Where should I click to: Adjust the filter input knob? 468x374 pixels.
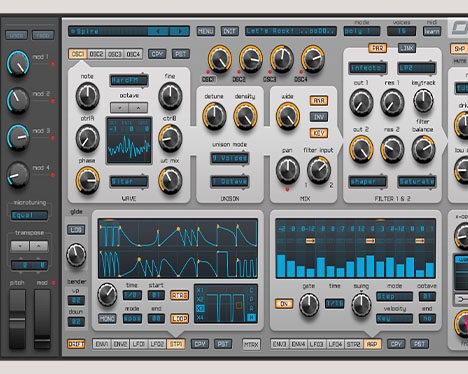[x=319, y=170]
